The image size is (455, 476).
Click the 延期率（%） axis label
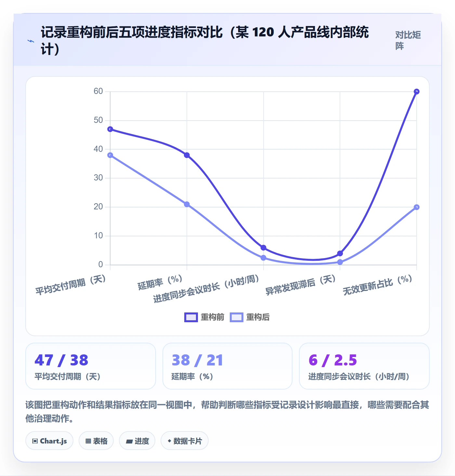coord(160,282)
